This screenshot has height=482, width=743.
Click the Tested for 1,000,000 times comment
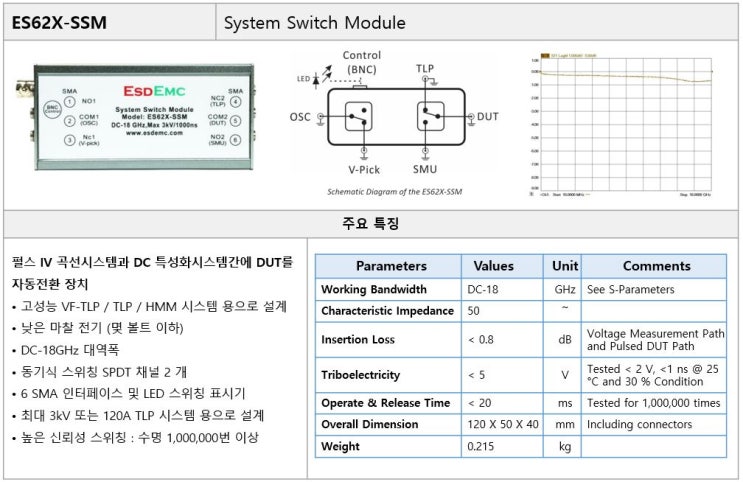653,403
